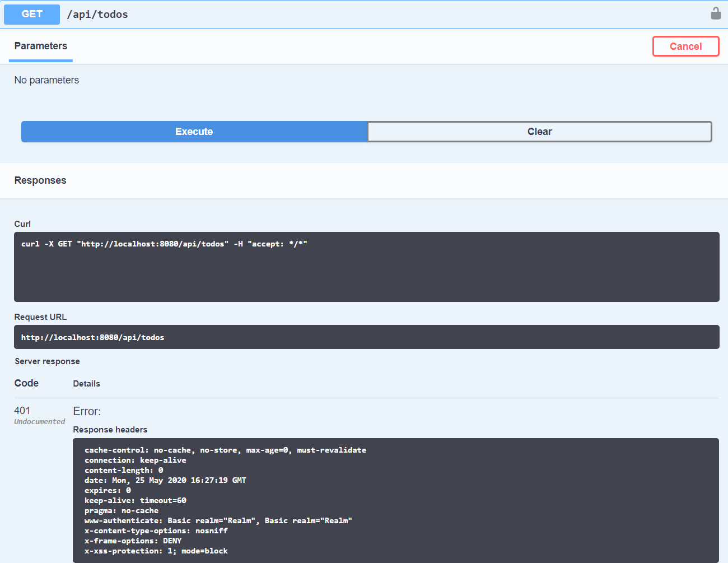Viewport: 728px width, 563px height.
Task: Click the date header line
Action: click(165, 481)
